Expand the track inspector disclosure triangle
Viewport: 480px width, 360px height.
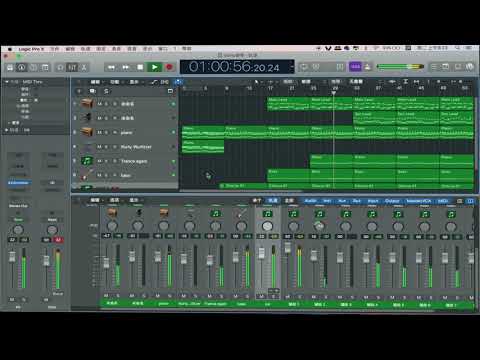[6, 130]
